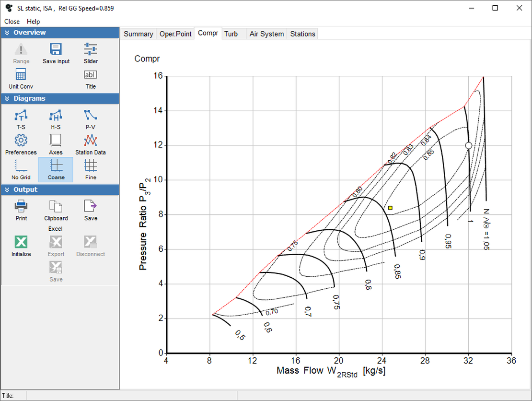Click the 0.70 efficiency contour label
Viewport: 532px width, 401px height.
tap(272, 312)
